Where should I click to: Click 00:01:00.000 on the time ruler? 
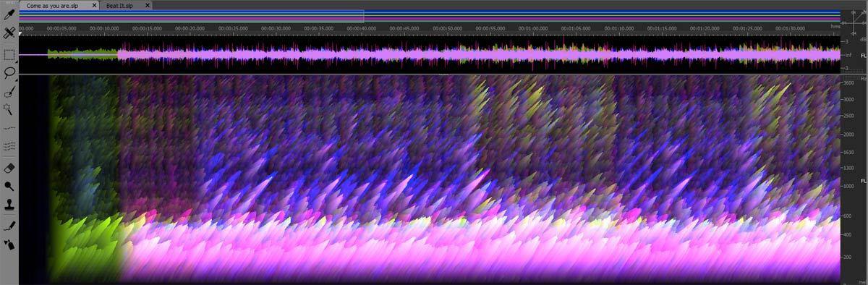click(x=532, y=28)
